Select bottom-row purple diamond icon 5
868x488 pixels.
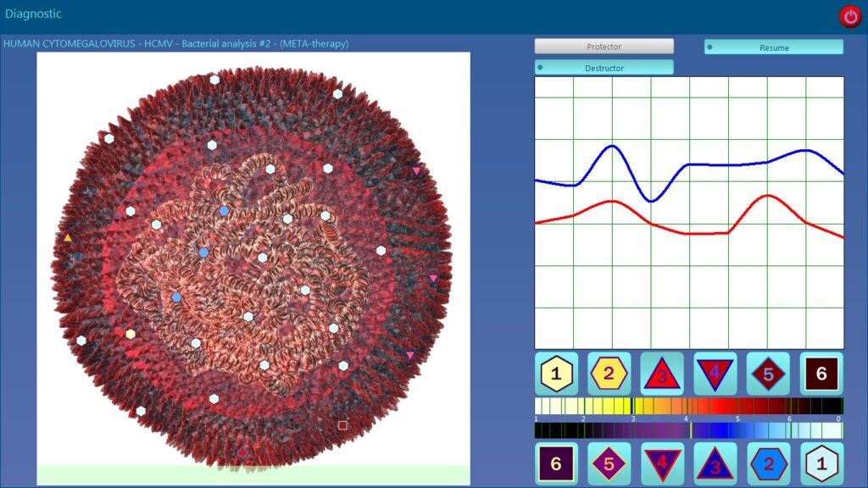(x=609, y=463)
